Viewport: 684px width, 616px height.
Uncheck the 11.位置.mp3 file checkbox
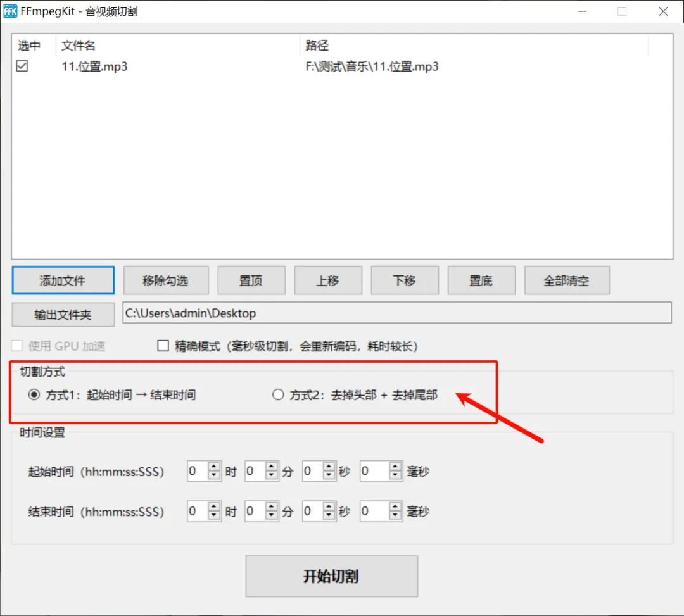(22, 66)
